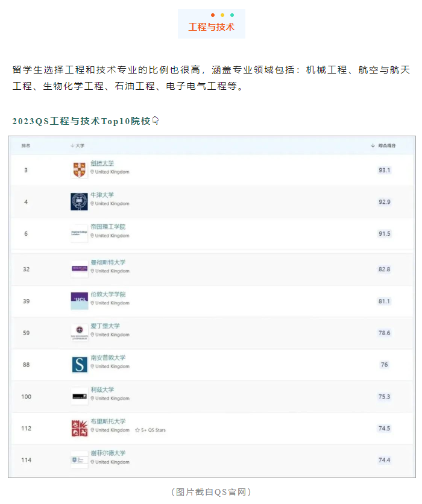Open the 爱丁堡大学 link
Screen dimensions: 422x504
pos(105,326)
